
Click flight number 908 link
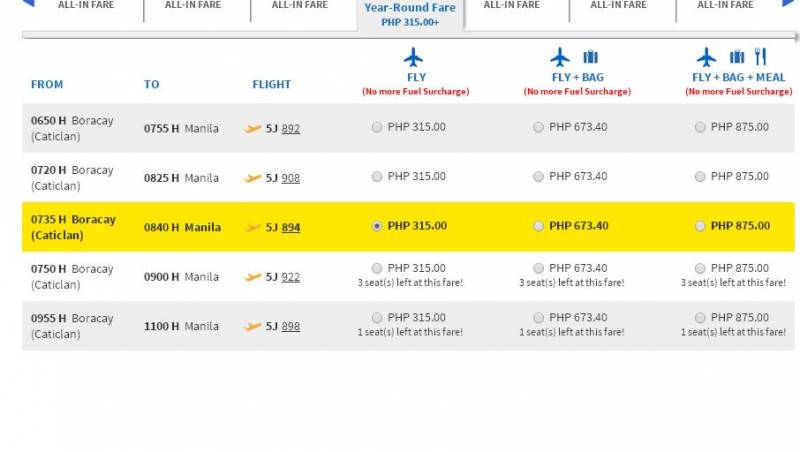tap(290, 178)
